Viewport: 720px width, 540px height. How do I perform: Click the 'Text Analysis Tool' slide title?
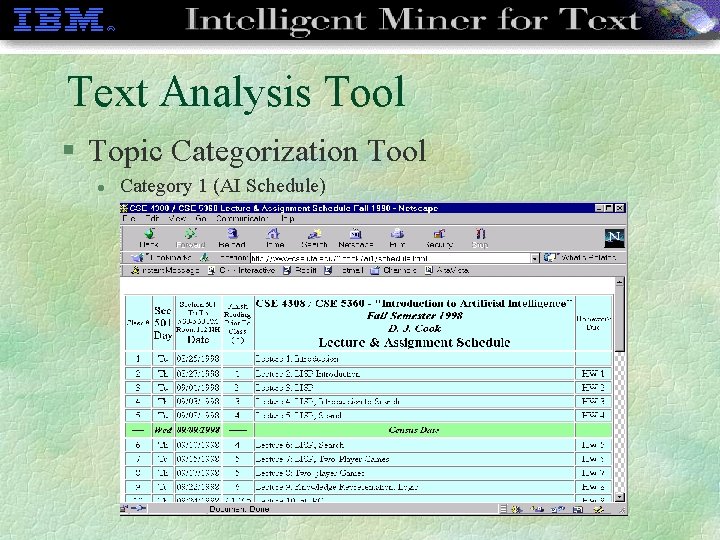click(x=236, y=92)
